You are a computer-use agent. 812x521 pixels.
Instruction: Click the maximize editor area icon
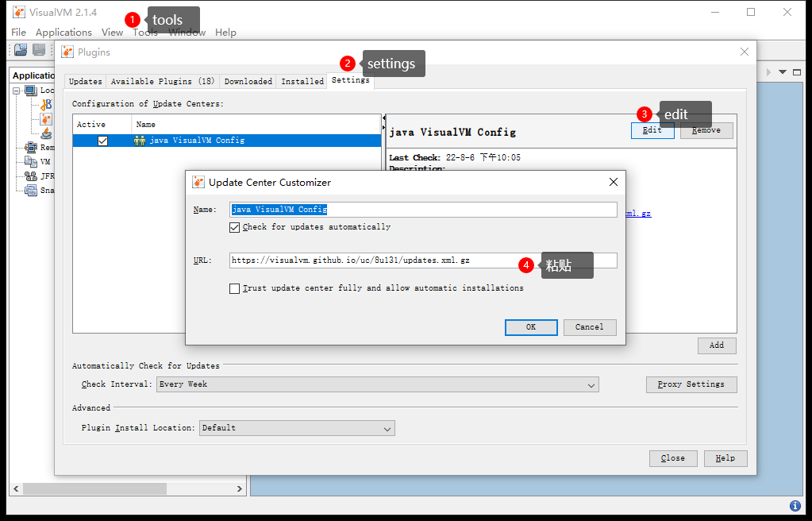pyautogui.click(x=797, y=72)
